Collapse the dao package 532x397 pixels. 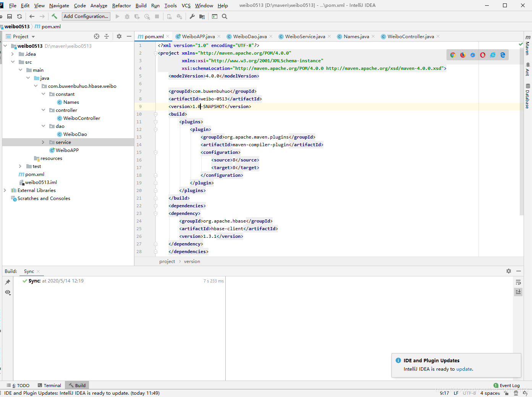pyautogui.click(x=44, y=126)
